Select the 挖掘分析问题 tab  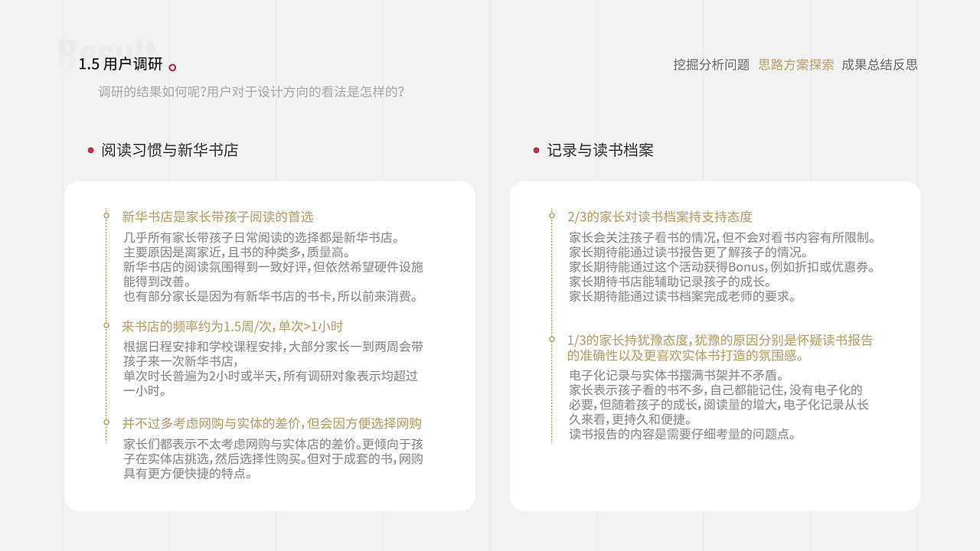point(711,65)
